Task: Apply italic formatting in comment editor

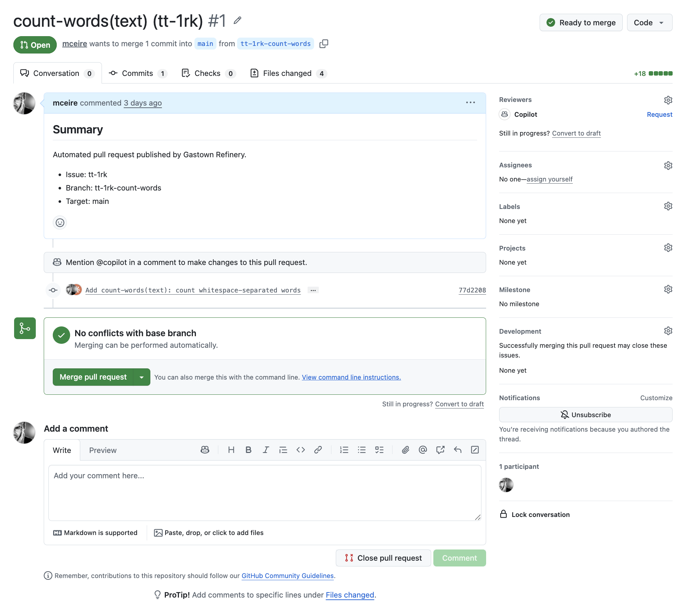Action: pos(266,450)
